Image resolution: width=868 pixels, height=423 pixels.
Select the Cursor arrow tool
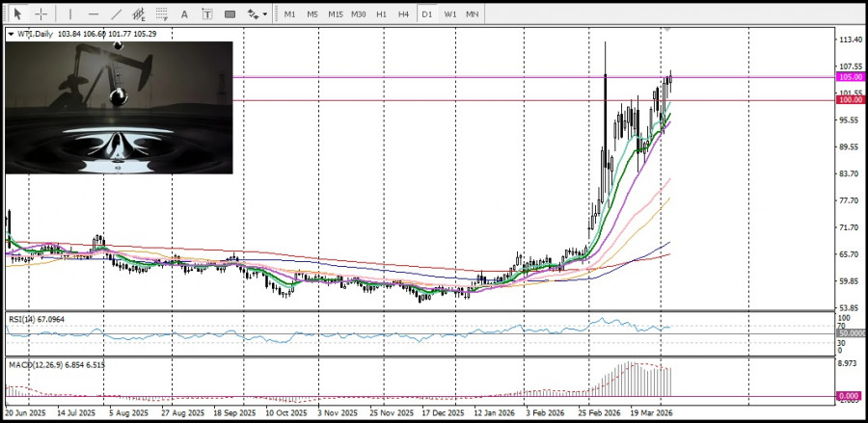[x=17, y=14]
